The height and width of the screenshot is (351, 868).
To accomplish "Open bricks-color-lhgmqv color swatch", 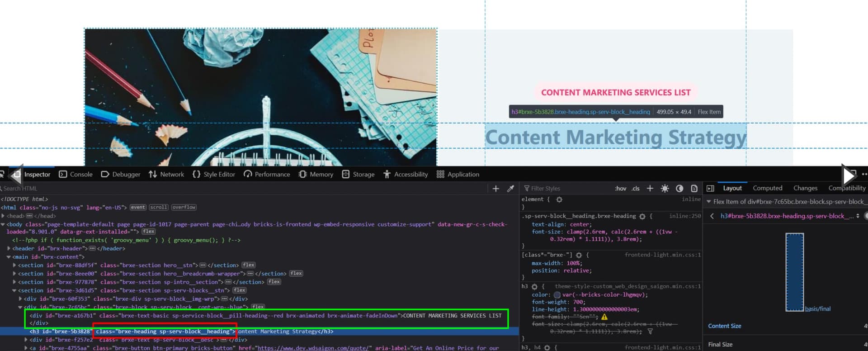I will [x=557, y=295].
